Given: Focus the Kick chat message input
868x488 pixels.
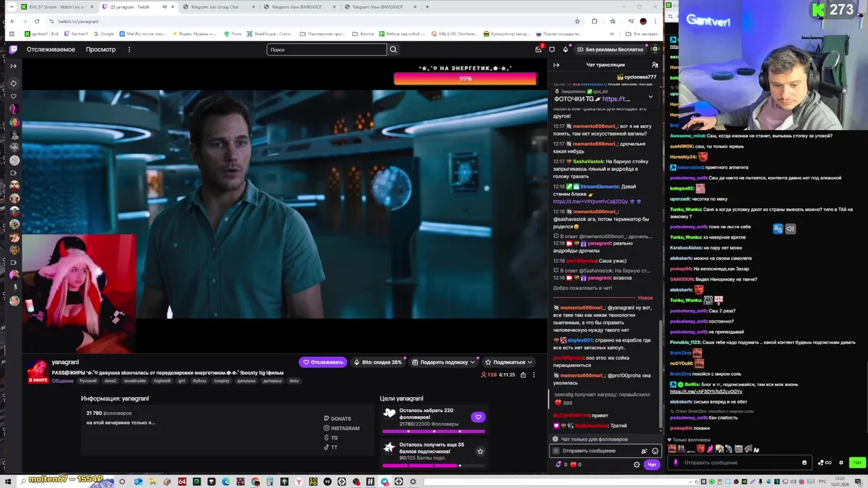Looking at the screenshot, I should tap(739, 463).
